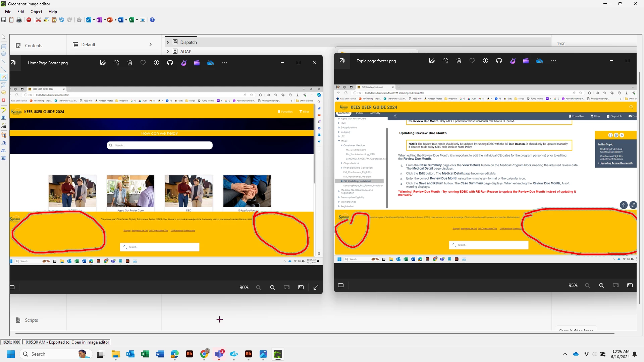This screenshot has width=644, height=362.
Task: Click the red remove object icon
Action: (x=29, y=20)
